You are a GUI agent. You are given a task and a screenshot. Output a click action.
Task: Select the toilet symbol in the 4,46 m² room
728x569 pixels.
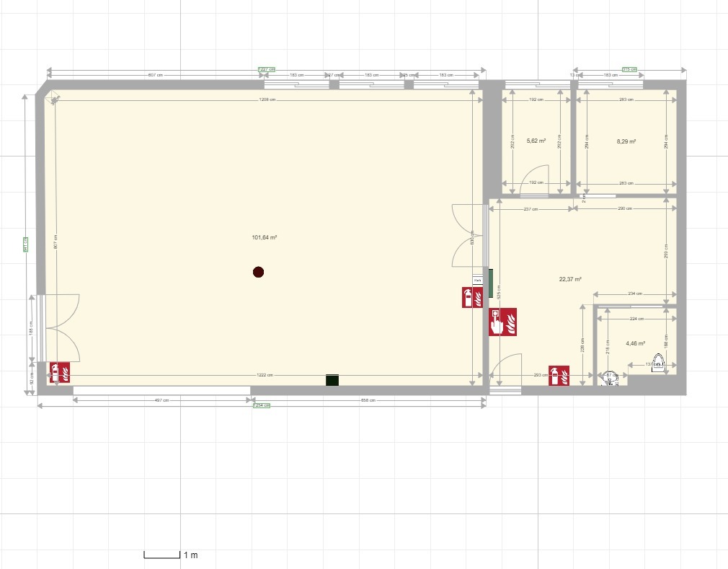click(658, 361)
